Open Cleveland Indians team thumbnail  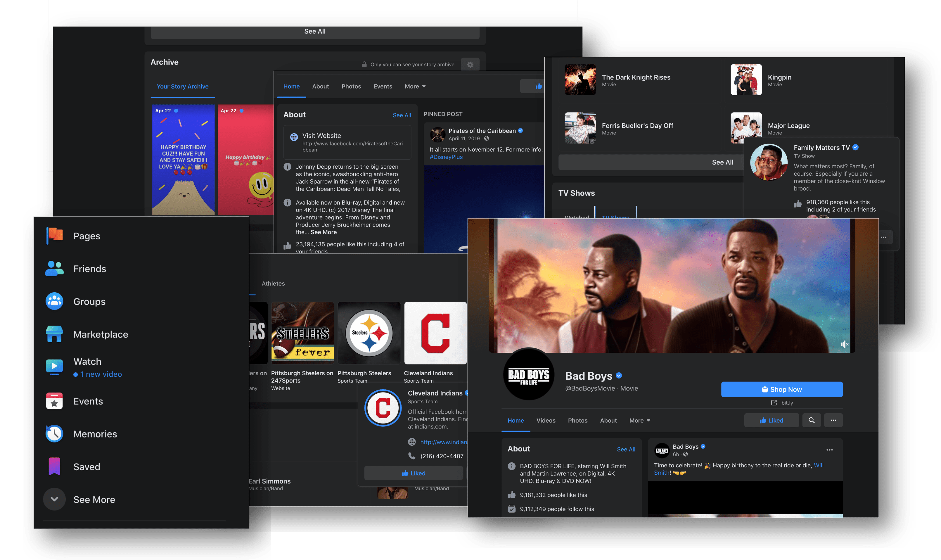(x=435, y=333)
